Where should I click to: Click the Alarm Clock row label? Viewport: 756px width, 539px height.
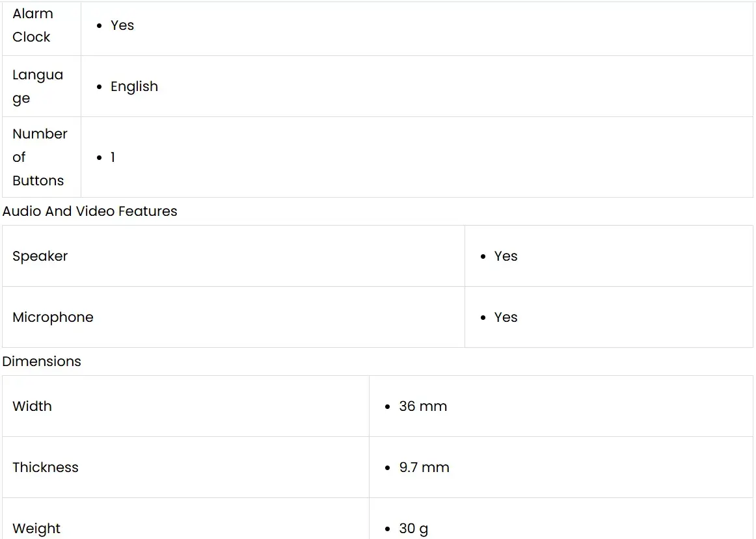[x=33, y=25]
